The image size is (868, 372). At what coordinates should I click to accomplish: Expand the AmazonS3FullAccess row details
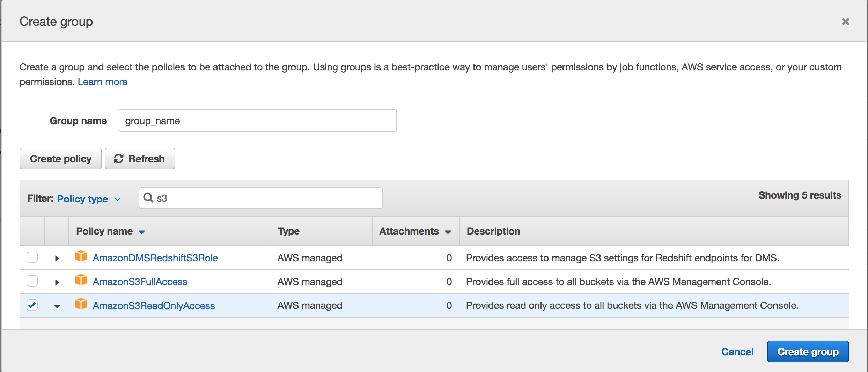[57, 282]
